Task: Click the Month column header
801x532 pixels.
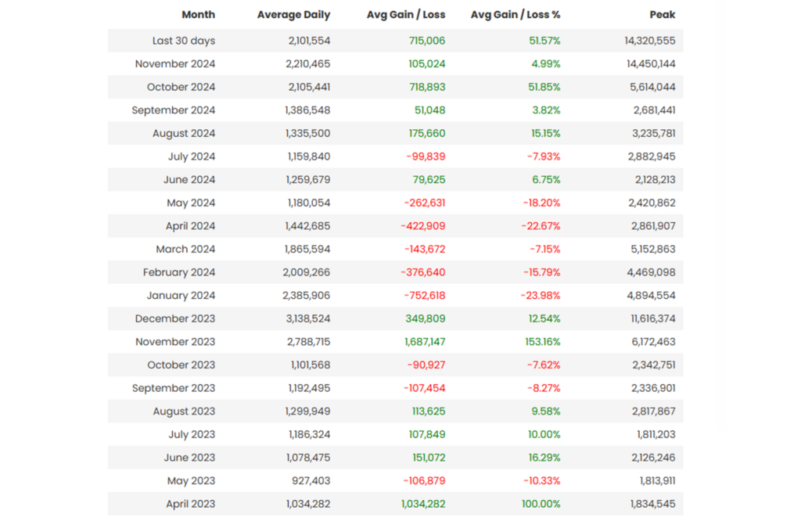Action: pyautogui.click(x=198, y=15)
